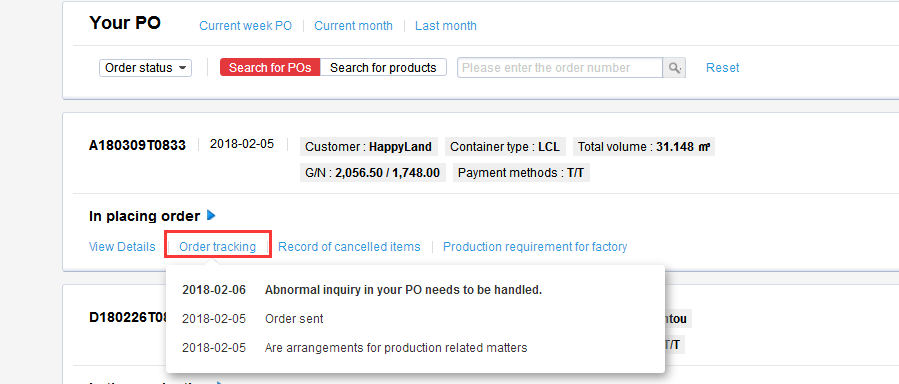Click the Customer HappyLand tag
The height and width of the screenshot is (384, 899).
coord(369,147)
